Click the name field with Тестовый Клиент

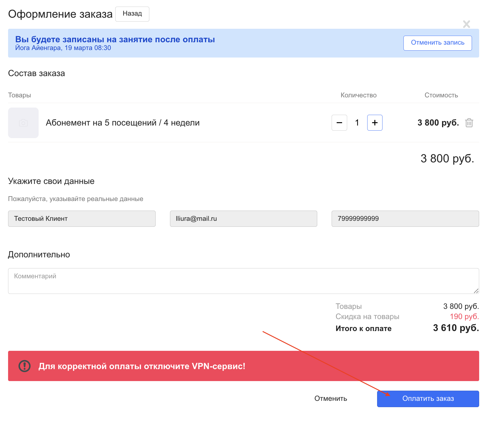coord(82,219)
